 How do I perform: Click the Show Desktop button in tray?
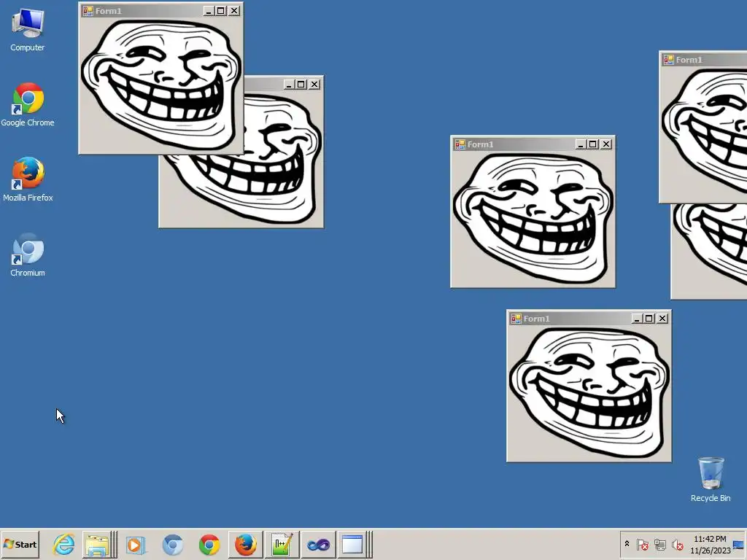(739, 545)
